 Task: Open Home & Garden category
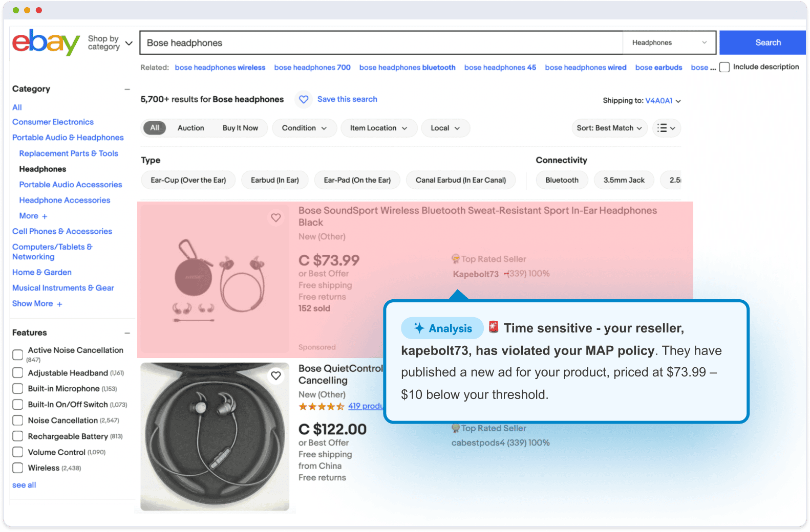point(42,273)
